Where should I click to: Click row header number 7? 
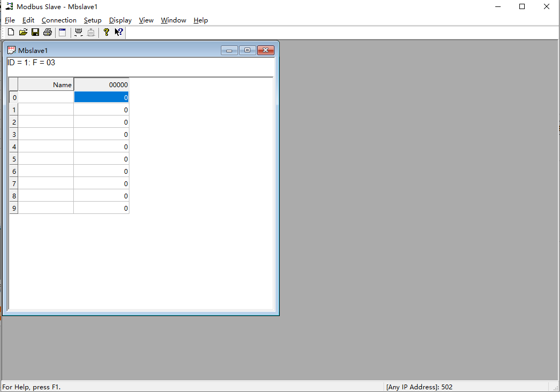click(13, 183)
